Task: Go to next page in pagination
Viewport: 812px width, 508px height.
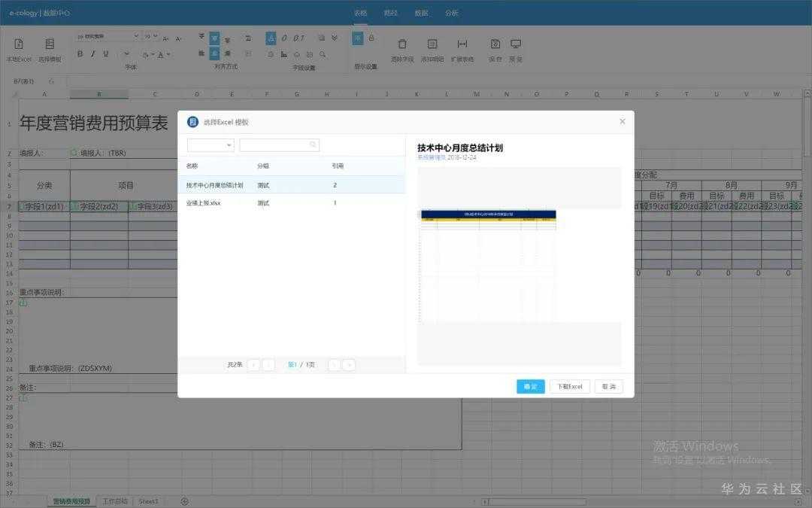Action: pyautogui.click(x=335, y=365)
